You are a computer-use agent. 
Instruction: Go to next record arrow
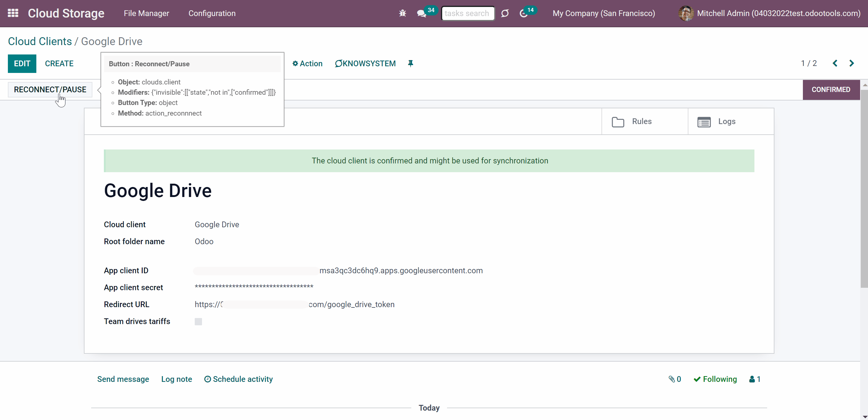tap(851, 63)
